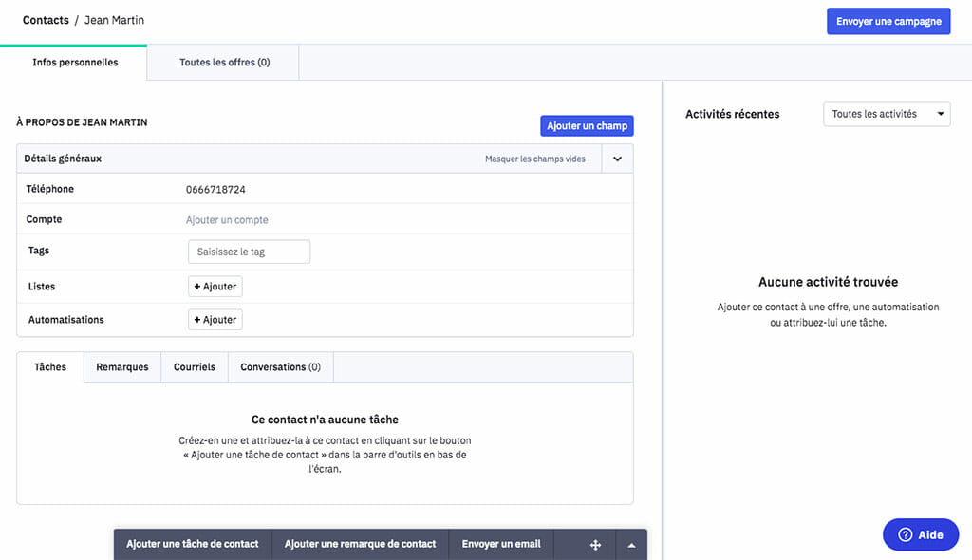The image size is (972, 560).
Task: View the Conversations tab
Action: pyautogui.click(x=280, y=366)
